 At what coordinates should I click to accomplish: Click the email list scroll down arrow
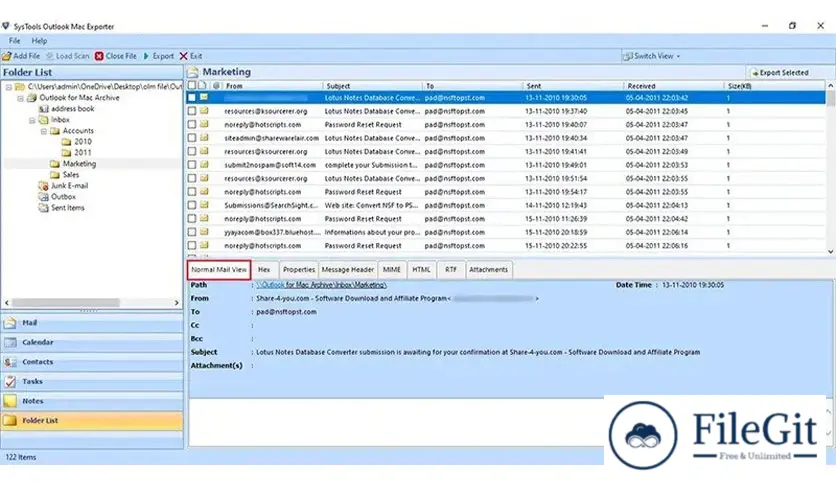830,251
